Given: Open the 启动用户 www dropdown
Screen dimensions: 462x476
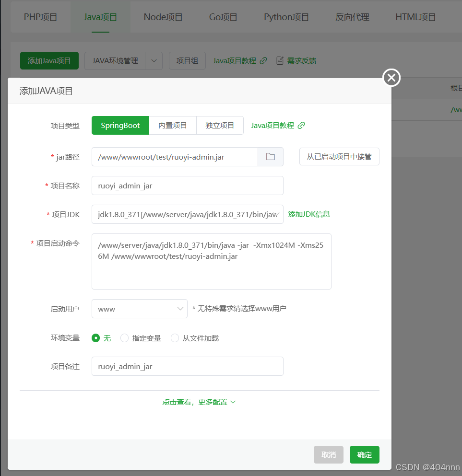Looking at the screenshot, I should tap(140, 309).
